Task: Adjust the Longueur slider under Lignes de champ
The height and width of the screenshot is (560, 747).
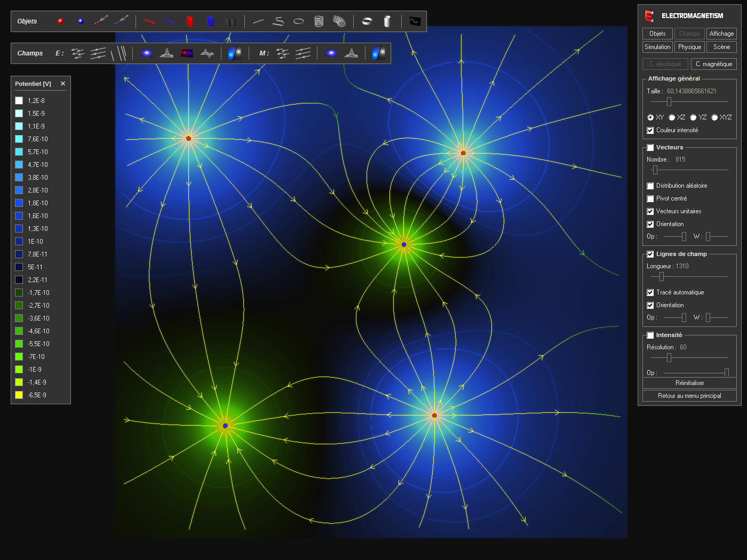Action: pos(662,277)
